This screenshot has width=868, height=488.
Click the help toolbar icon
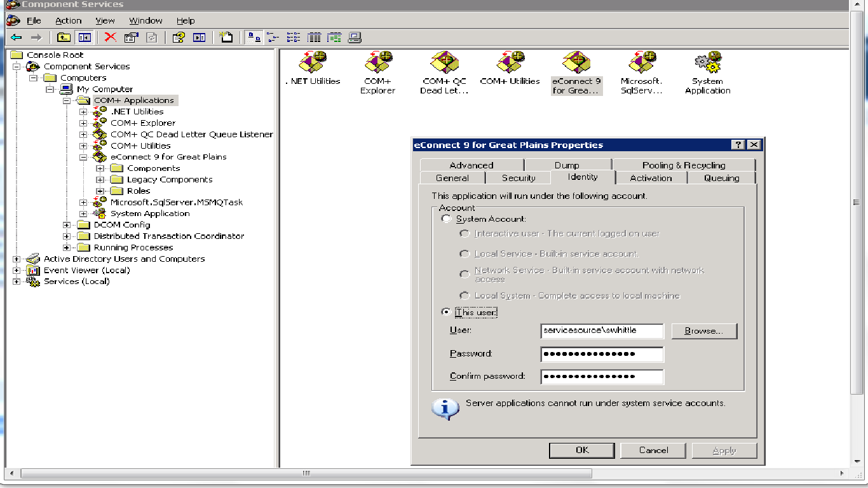pos(179,37)
